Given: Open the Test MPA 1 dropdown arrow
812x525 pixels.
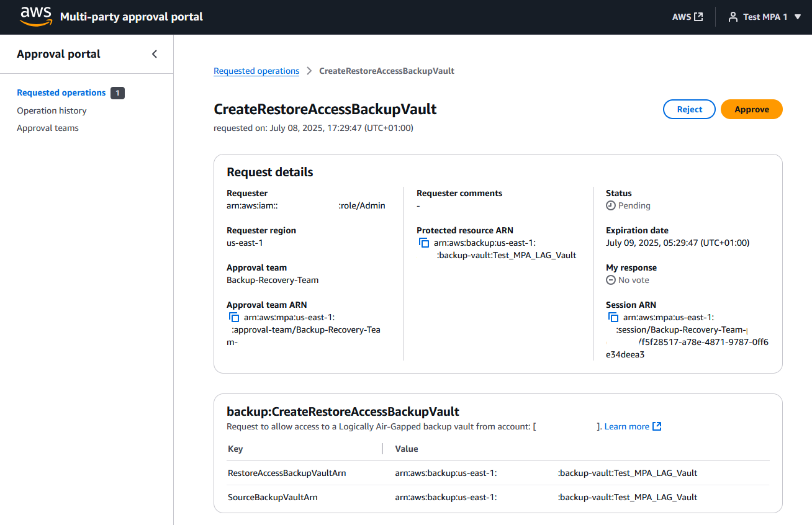Looking at the screenshot, I should point(798,17).
